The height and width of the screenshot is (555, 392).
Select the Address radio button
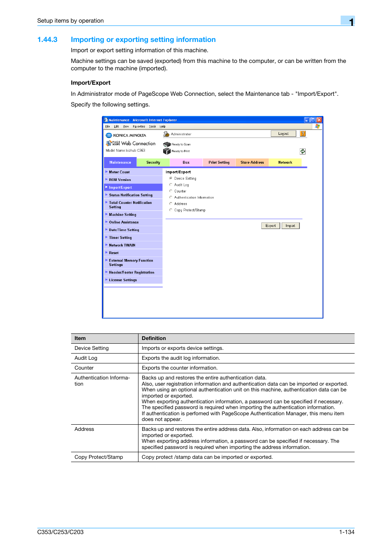pyautogui.click(x=171, y=203)
